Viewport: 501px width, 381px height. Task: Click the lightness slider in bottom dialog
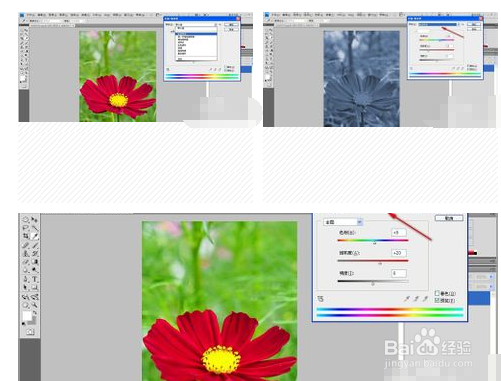coord(373,281)
